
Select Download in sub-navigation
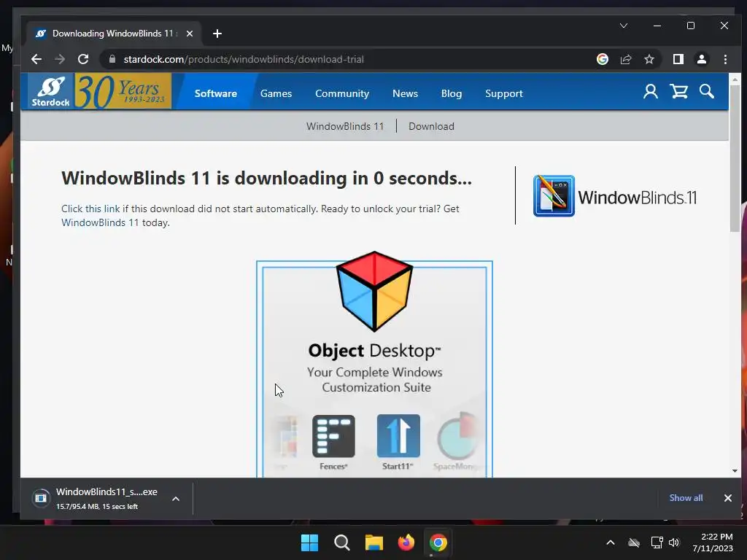[x=431, y=126]
